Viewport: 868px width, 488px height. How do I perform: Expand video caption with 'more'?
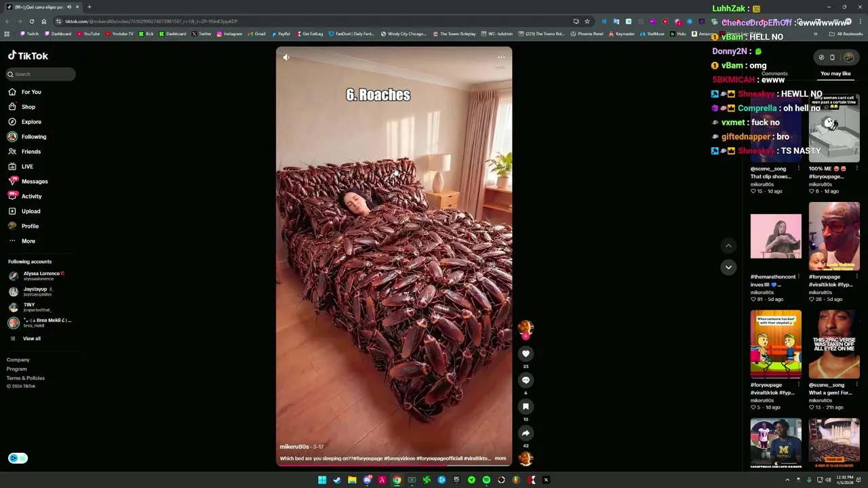click(x=500, y=458)
